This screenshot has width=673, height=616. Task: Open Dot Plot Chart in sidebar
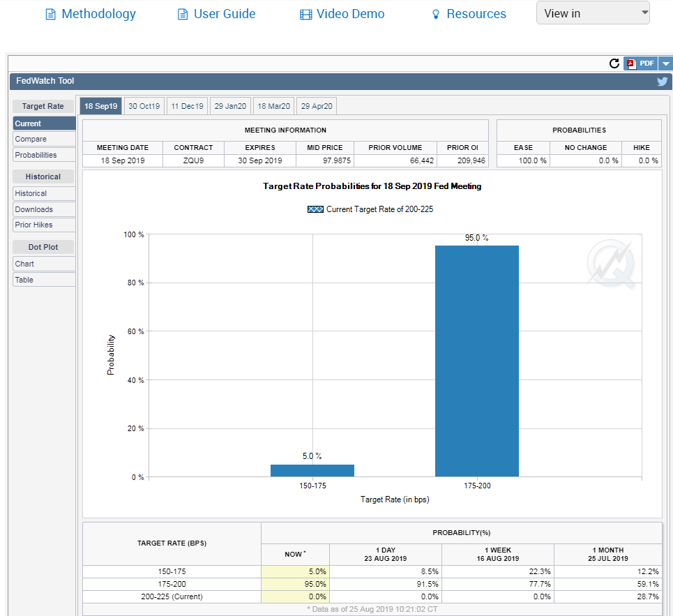[x=44, y=264]
